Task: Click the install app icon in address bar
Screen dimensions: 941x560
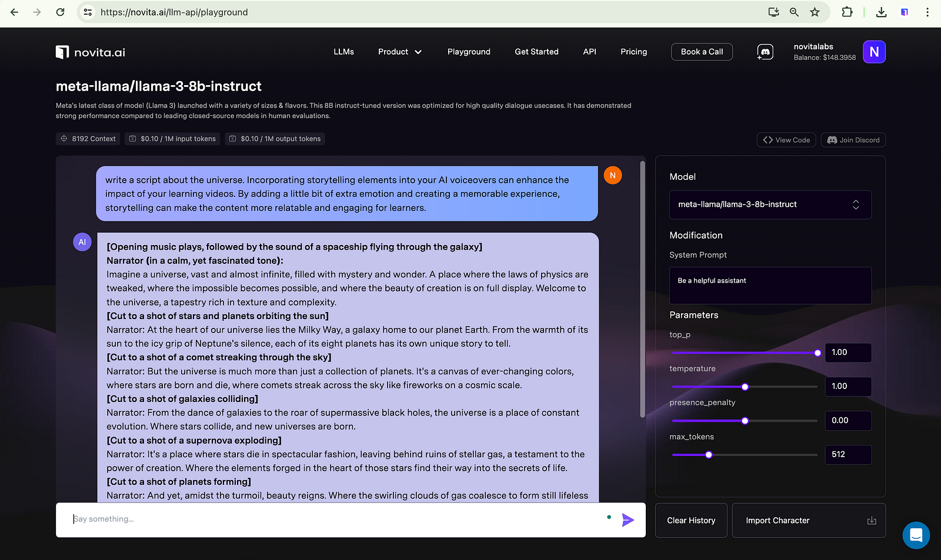Action: [x=773, y=12]
